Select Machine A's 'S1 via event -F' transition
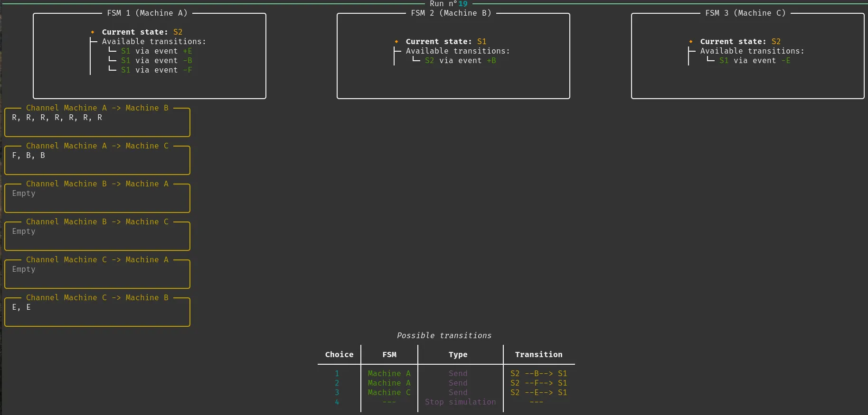The width and height of the screenshot is (868, 415). pos(156,70)
